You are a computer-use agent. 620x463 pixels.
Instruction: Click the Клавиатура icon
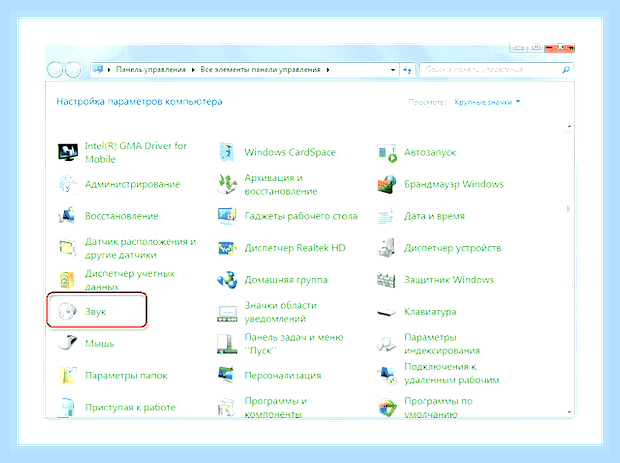(386, 312)
